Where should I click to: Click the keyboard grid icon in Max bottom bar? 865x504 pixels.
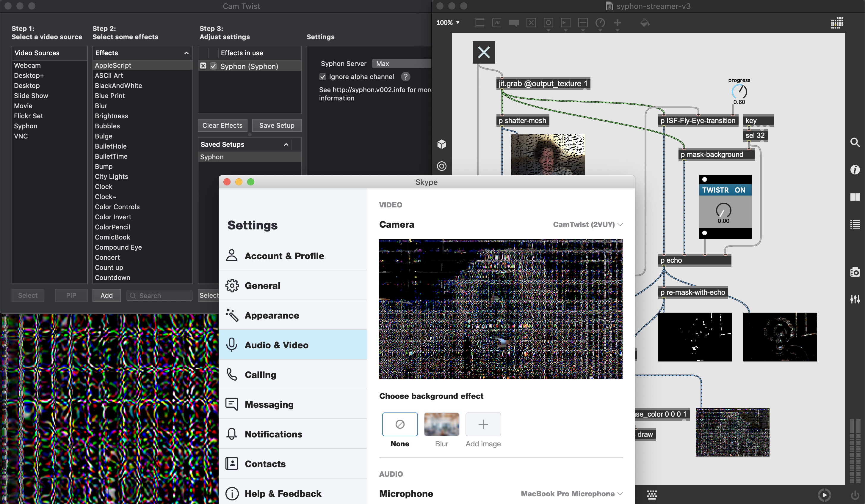(x=652, y=495)
